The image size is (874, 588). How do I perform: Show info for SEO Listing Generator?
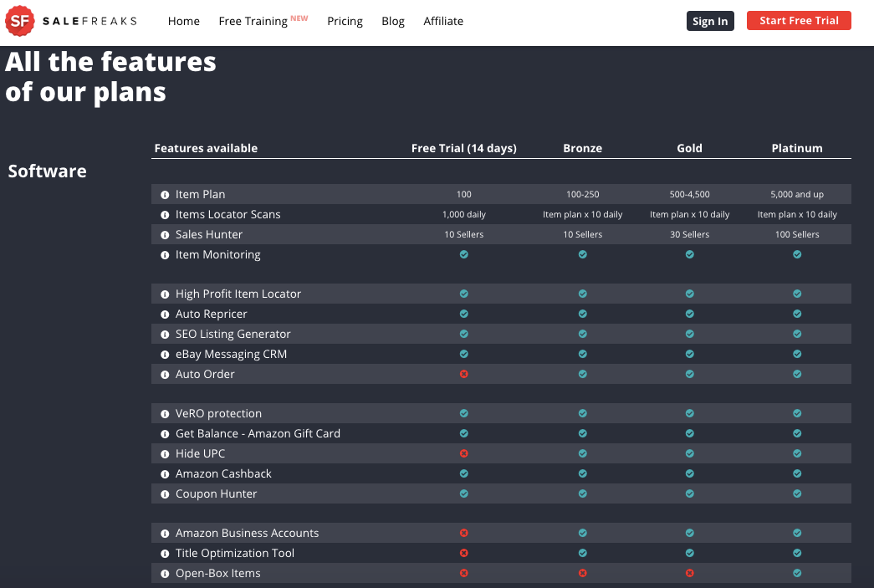coord(165,335)
